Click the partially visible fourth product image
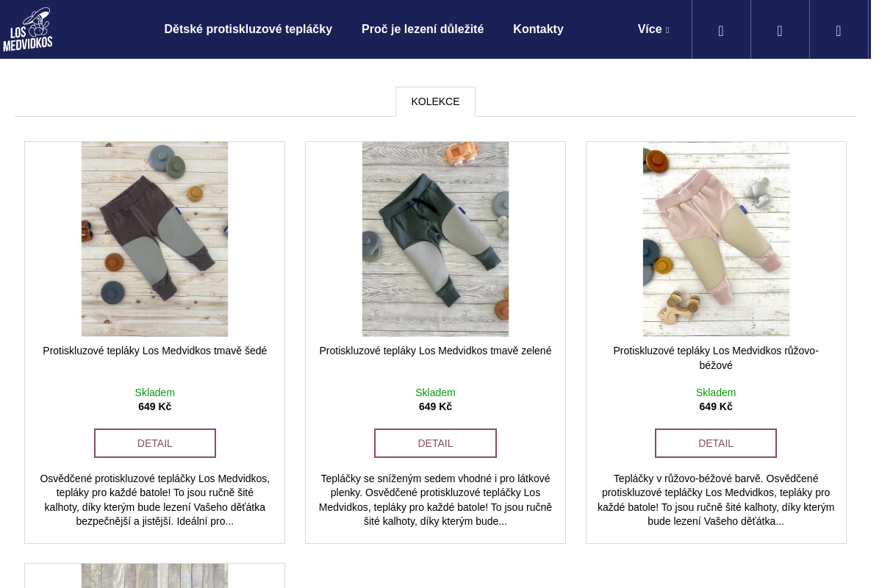Viewport: 882px width, 588px height. pyautogui.click(x=154, y=576)
